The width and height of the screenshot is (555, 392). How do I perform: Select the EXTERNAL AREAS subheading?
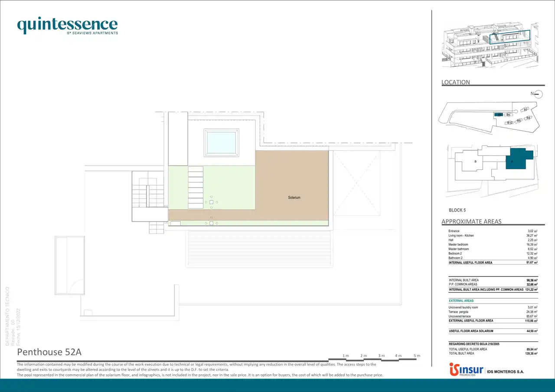[x=461, y=301]
